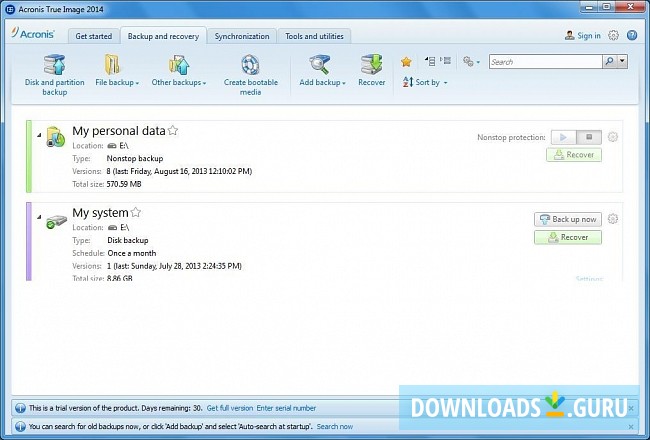Open Tools and utilities tab
This screenshot has height=440, width=650.
click(x=314, y=36)
